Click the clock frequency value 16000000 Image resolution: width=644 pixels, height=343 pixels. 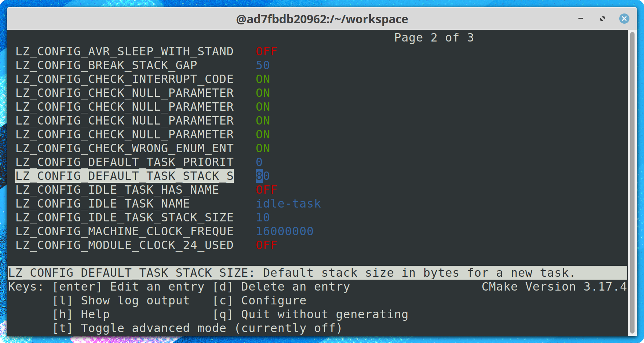pos(285,231)
